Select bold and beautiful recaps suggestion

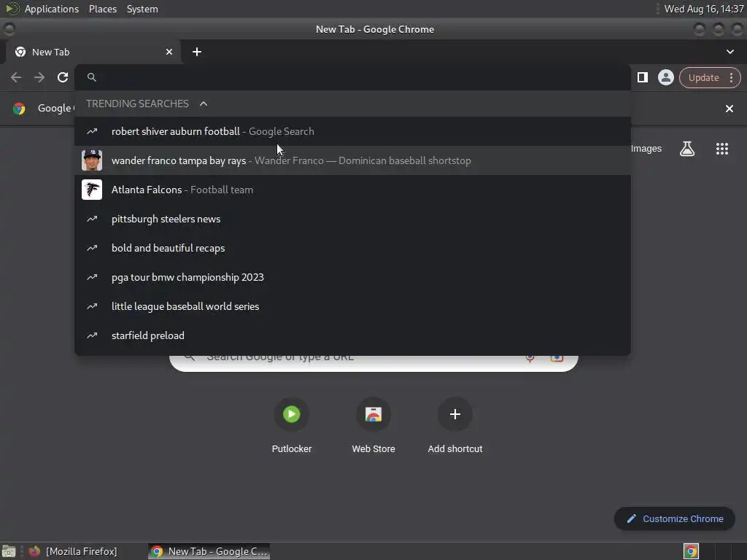(x=352, y=248)
